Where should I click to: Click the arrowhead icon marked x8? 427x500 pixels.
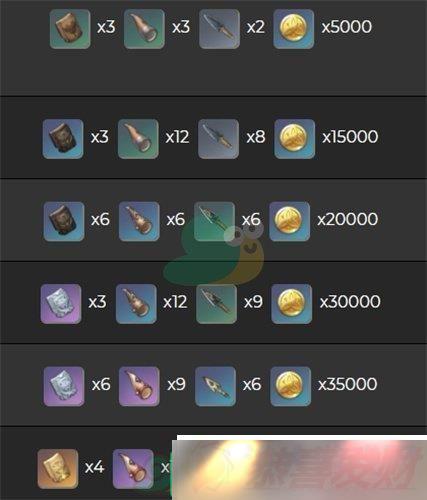tap(218, 139)
